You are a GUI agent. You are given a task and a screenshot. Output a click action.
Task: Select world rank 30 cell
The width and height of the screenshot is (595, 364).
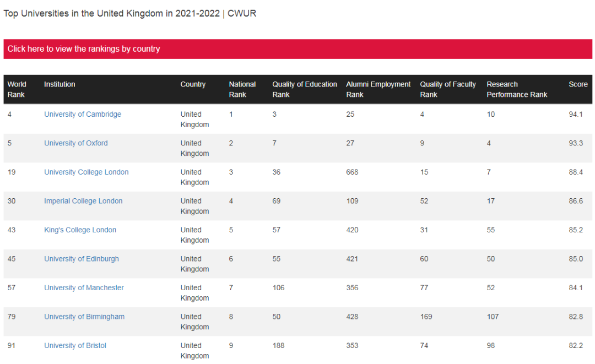tap(12, 201)
